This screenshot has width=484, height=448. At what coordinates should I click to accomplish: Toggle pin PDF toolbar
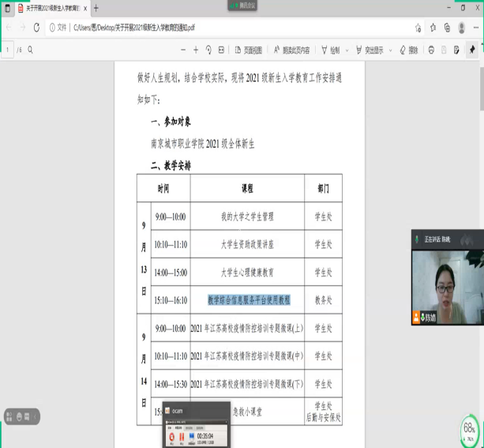[x=472, y=50]
